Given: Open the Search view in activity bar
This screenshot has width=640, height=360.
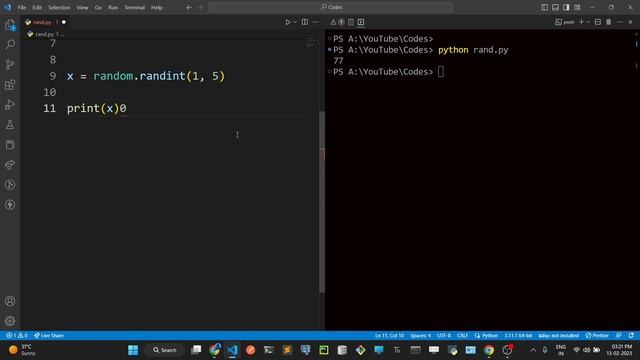Looking at the screenshot, I should tap(10, 44).
